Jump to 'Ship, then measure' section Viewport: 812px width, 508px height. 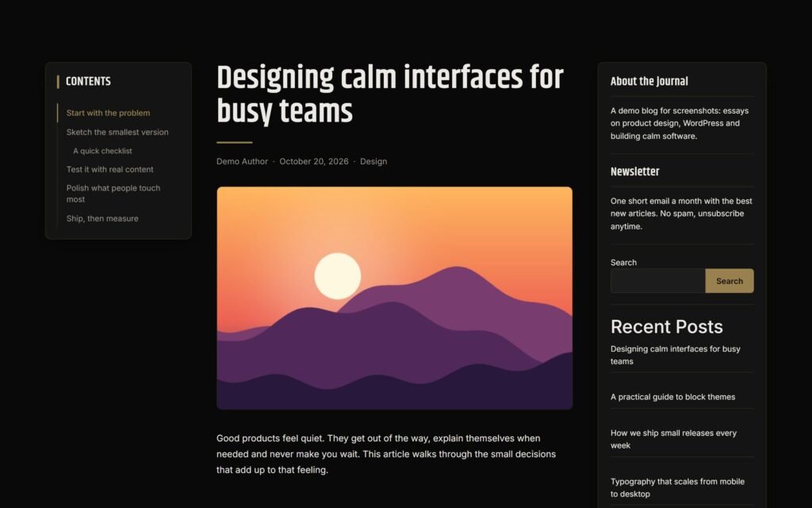(102, 219)
